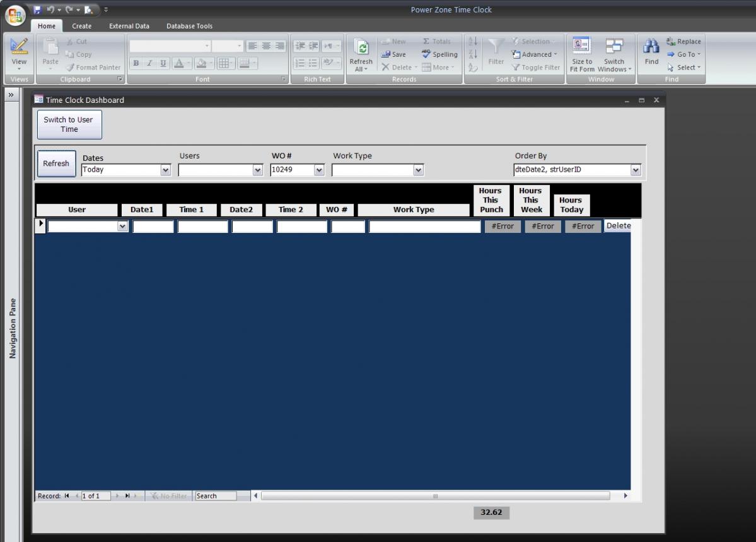
Task: Sort ascending with the A-Z icon
Action: click(x=473, y=42)
